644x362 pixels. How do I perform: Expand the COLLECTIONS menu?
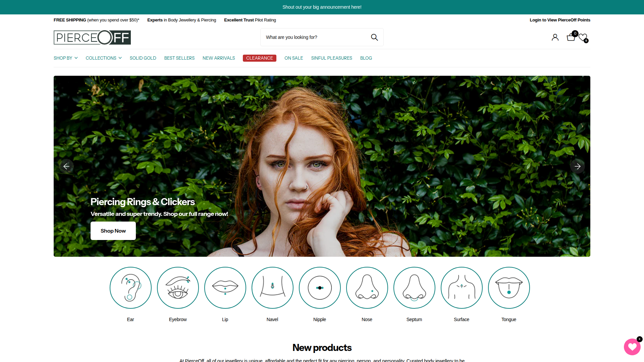[x=104, y=58]
